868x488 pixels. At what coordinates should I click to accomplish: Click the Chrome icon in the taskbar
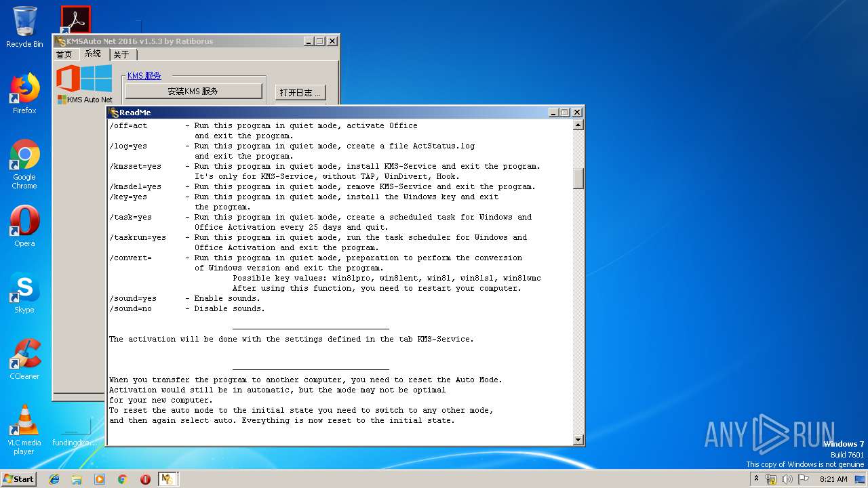click(123, 479)
